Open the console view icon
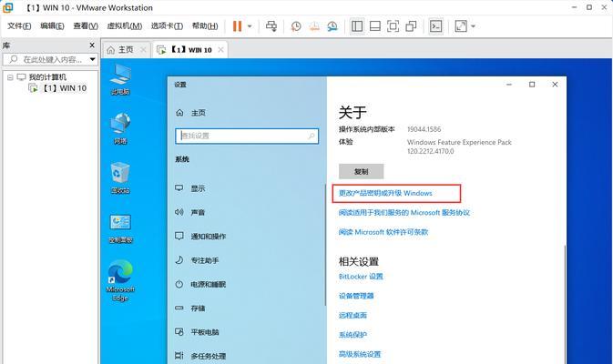The width and height of the screenshot is (613, 364). tap(435, 26)
